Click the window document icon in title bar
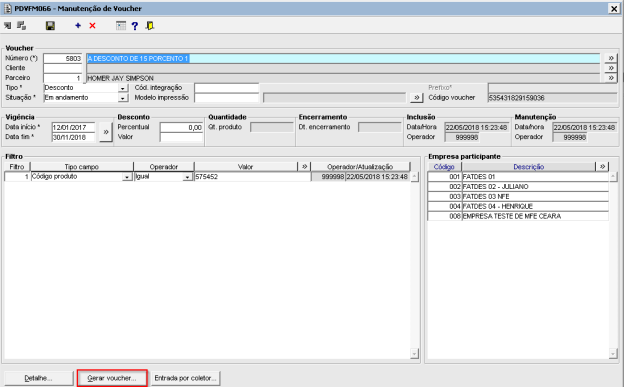Viewport: 626px width, 387px height. pos(8,8)
